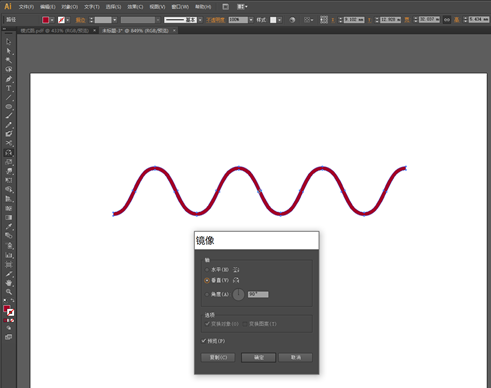
Task: Select the Zoom tool
Action: [9, 292]
